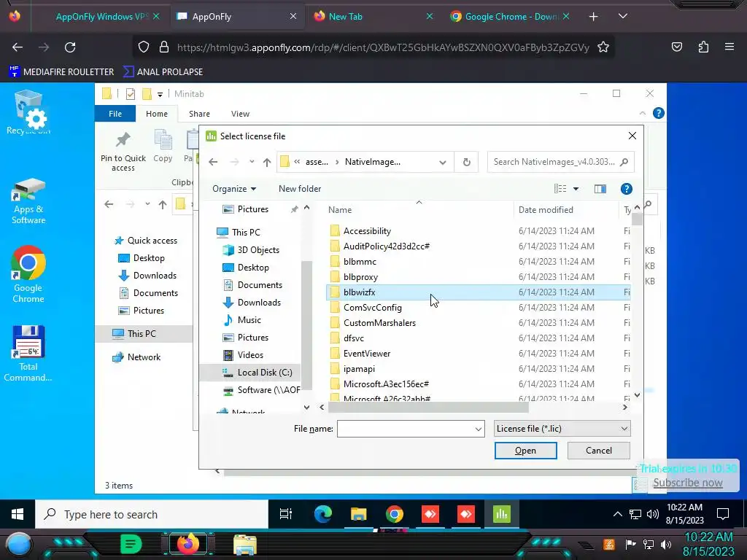The image size is (747, 560).
Task: Open dialog help question mark icon
Action: pyautogui.click(x=626, y=189)
